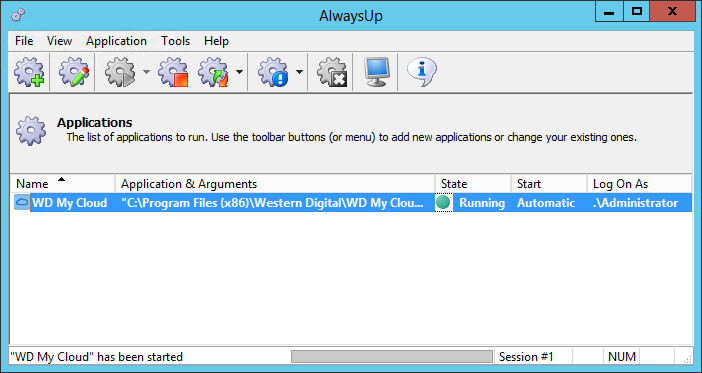Expand the dropdown arrow beside the Restart icon

(240, 72)
